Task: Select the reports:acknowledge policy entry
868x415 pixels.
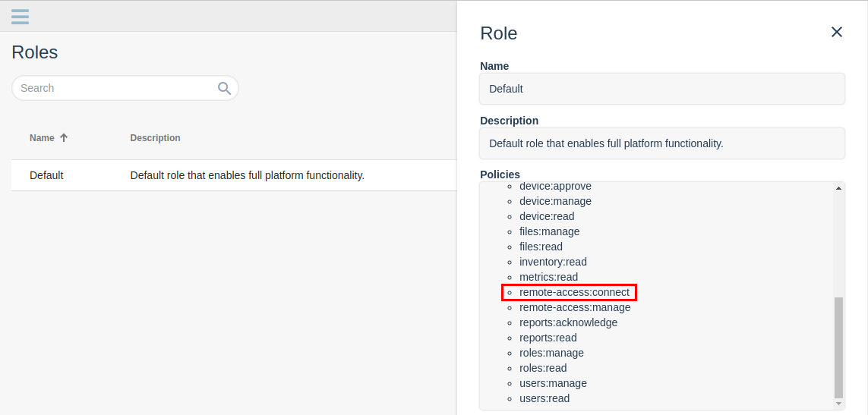Action: [x=568, y=322]
